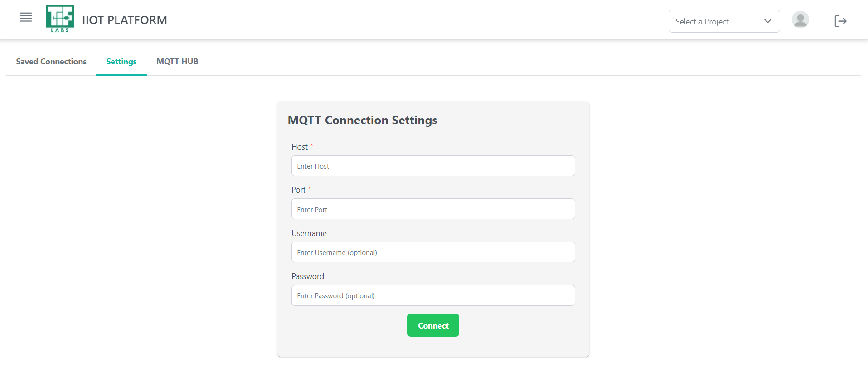Click the Username field label
The height and width of the screenshot is (372, 868).
(x=309, y=233)
